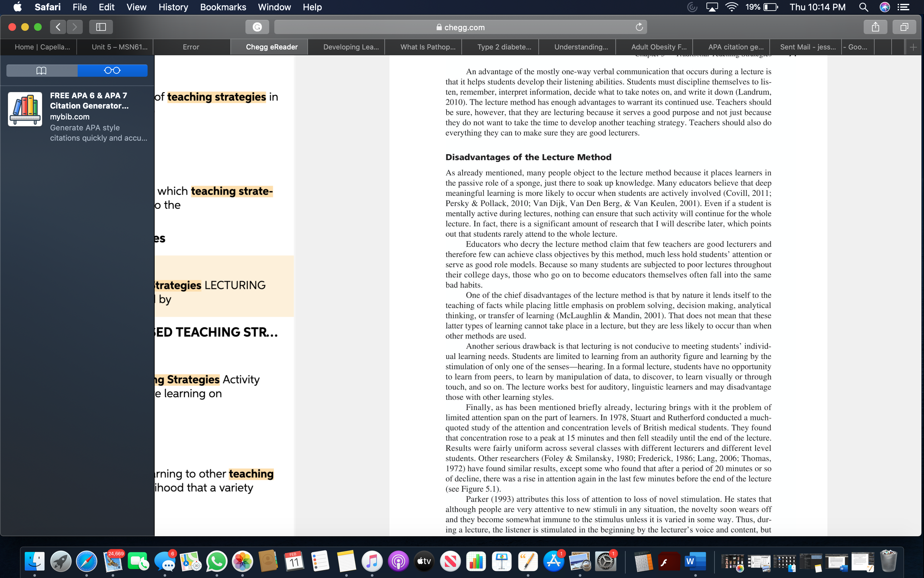Click the mybib.com bookshelf thumbnail
This screenshot has height=578, width=924.
pyautogui.click(x=25, y=109)
